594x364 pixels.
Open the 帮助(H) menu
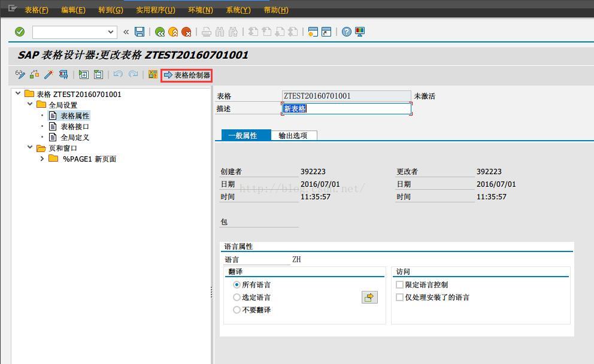coord(276,10)
